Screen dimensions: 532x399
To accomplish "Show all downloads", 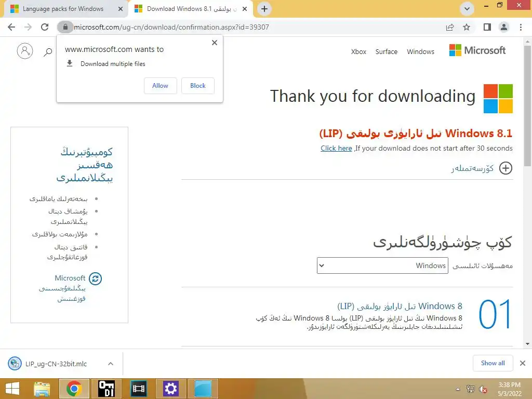I will tap(493, 363).
